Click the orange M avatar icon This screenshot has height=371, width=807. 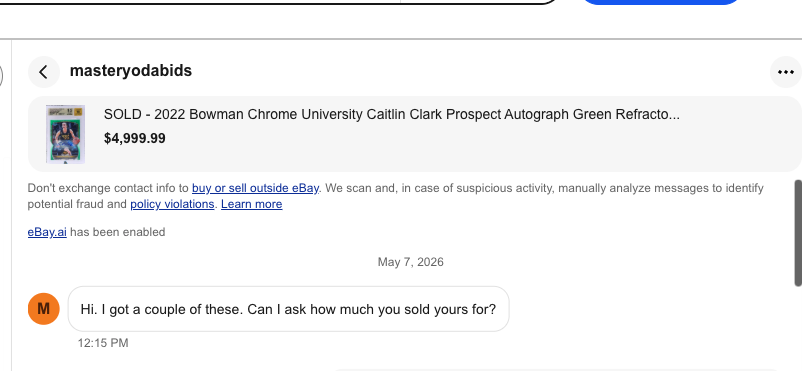pyautogui.click(x=44, y=309)
